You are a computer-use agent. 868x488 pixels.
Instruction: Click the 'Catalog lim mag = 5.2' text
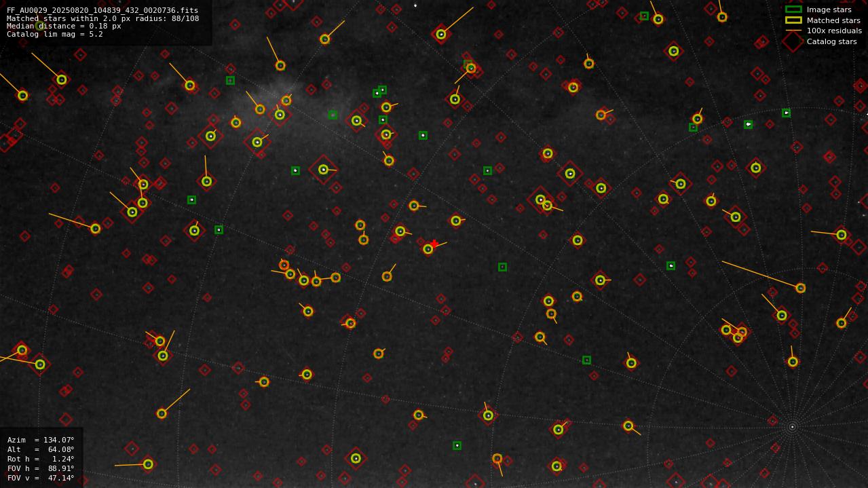click(55, 34)
